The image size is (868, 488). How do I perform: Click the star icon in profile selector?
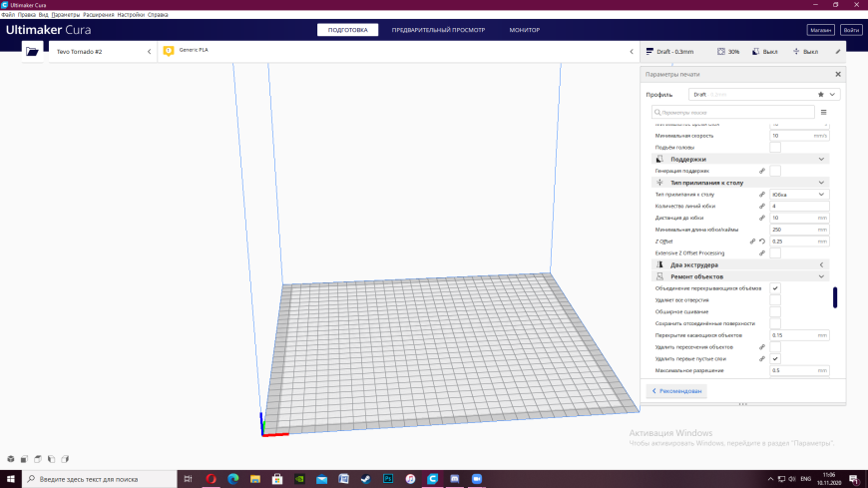[x=821, y=95]
